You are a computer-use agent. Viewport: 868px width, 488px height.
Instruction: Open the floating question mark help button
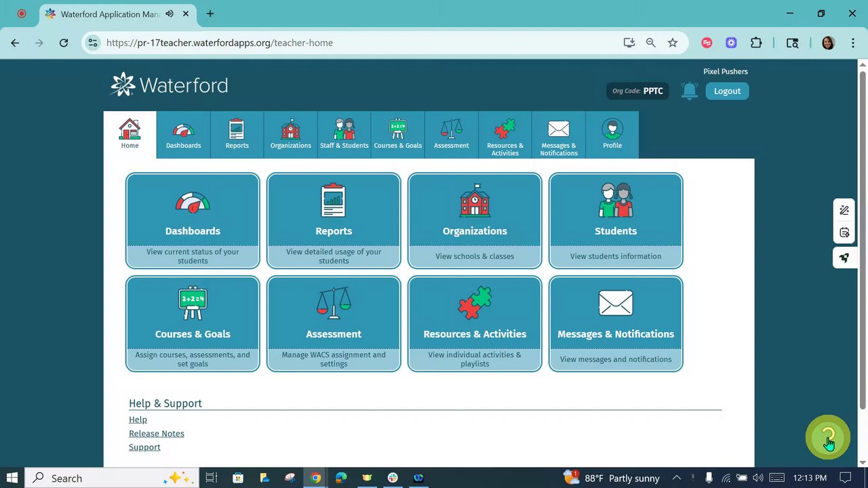pos(827,437)
